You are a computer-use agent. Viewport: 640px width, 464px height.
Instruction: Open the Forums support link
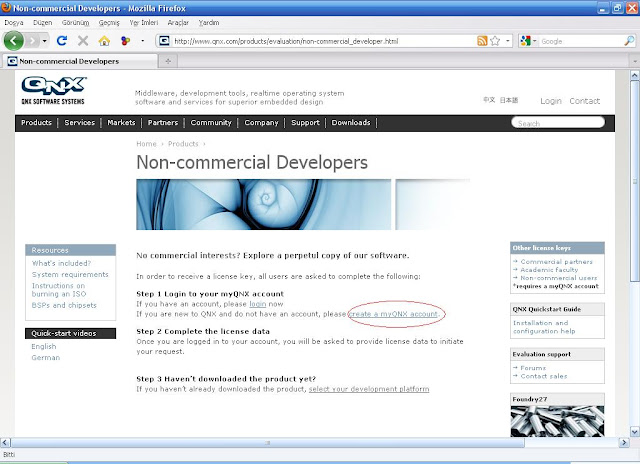pyautogui.click(x=533, y=368)
